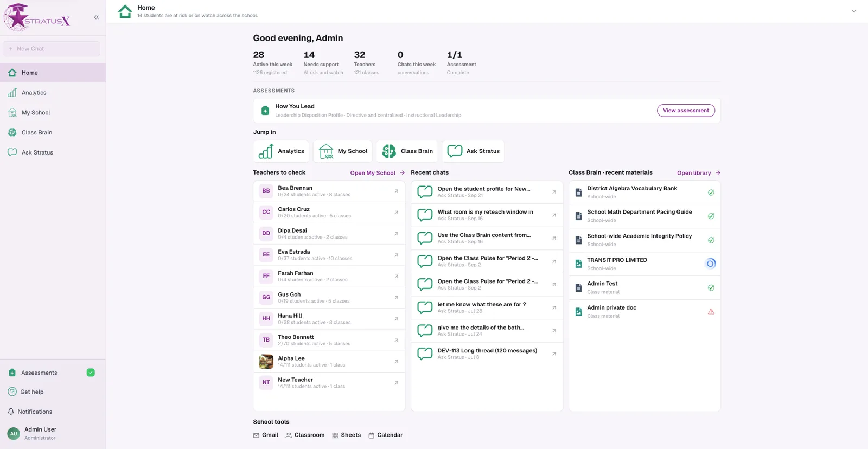Click the TRANSIT PRO LIMITED loading spinner

coord(711,264)
